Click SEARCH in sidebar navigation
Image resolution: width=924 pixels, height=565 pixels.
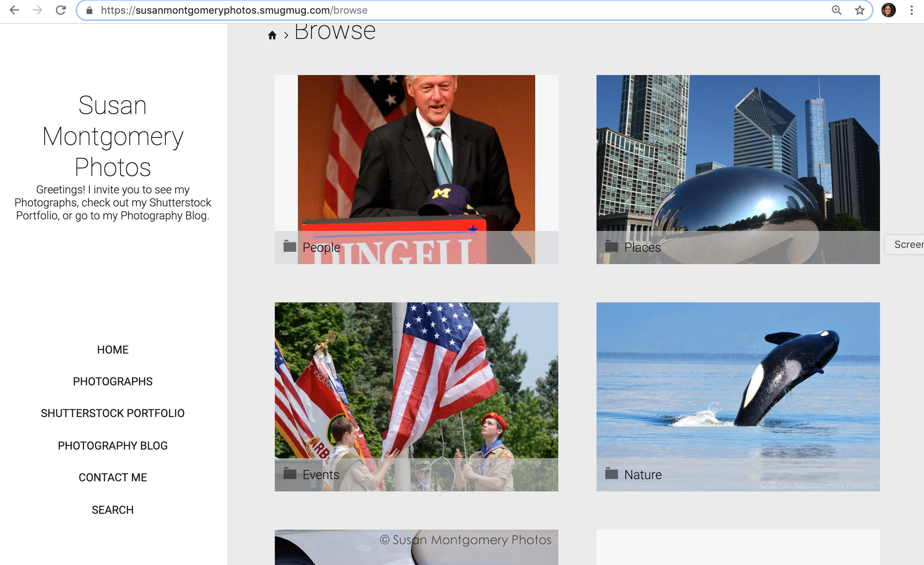(x=113, y=510)
